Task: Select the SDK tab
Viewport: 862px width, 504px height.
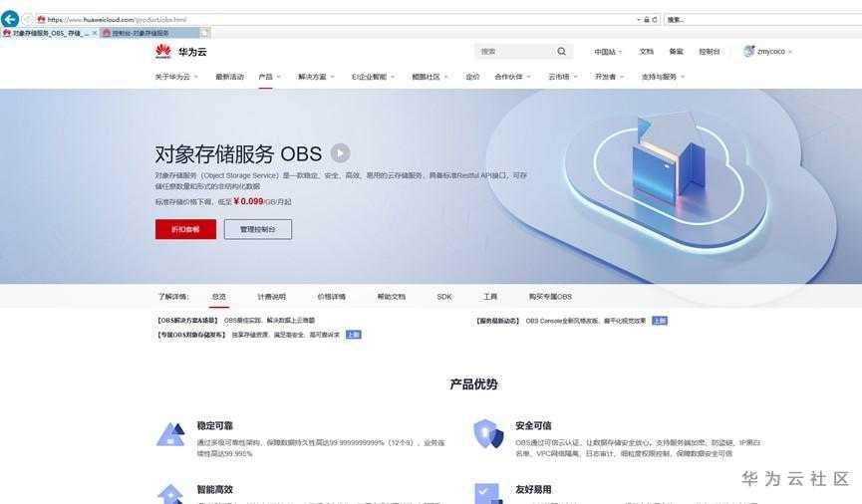Action: tap(444, 297)
